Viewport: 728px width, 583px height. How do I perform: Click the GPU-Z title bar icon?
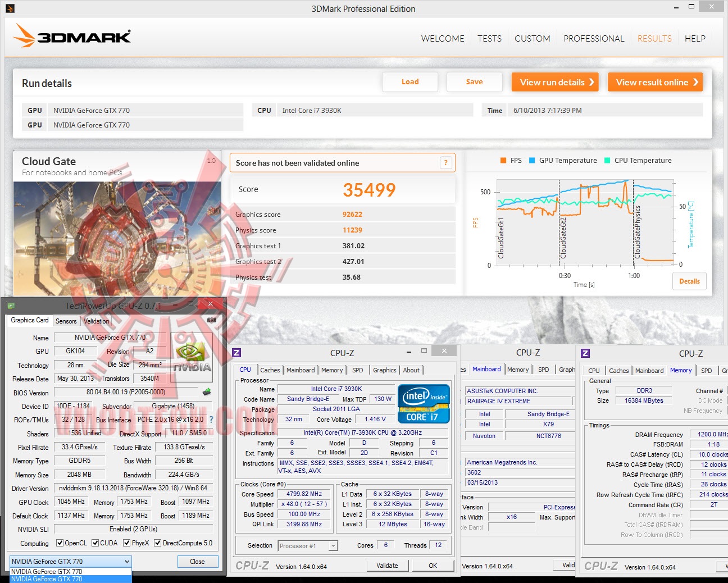[x=10, y=306]
